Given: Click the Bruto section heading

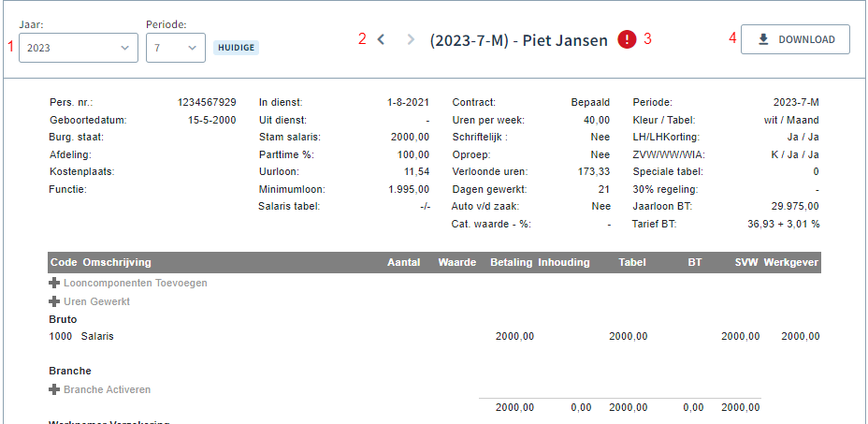Looking at the screenshot, I should [x=63, y=319].
